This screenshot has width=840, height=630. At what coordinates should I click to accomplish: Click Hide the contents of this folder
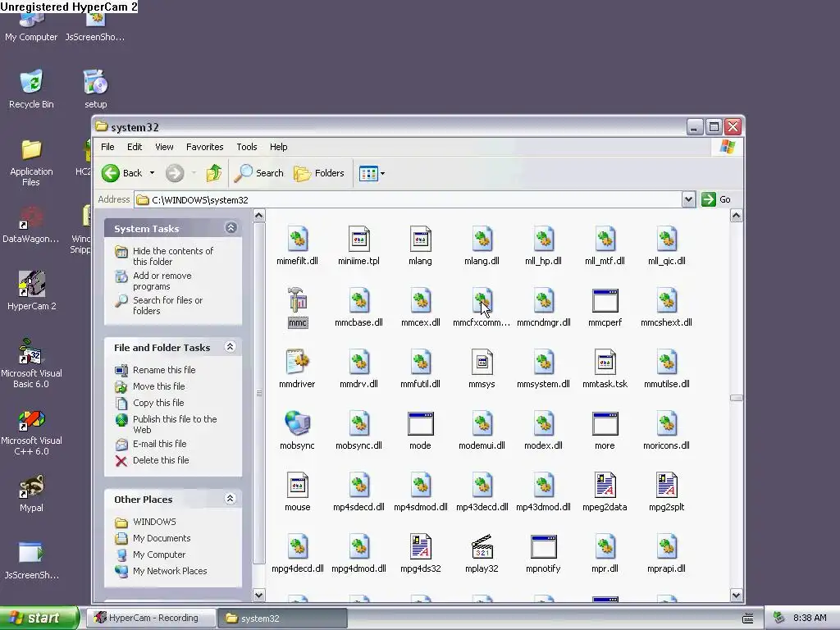173,256
